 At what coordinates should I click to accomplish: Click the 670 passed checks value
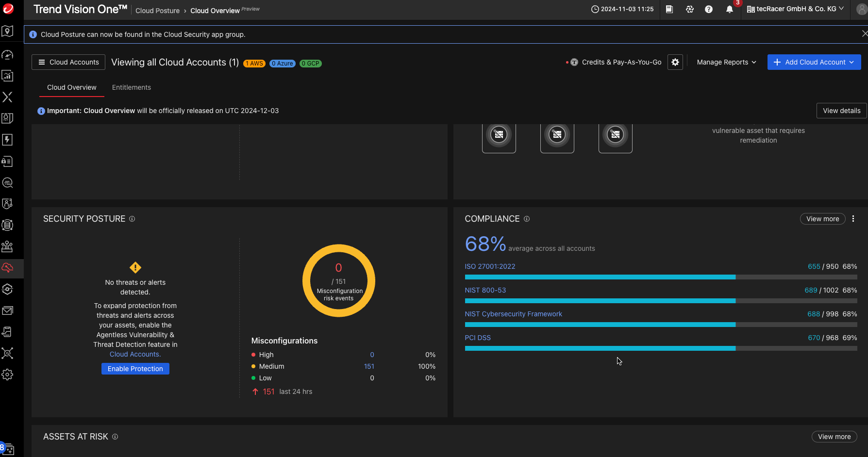[x=814, y=338]
